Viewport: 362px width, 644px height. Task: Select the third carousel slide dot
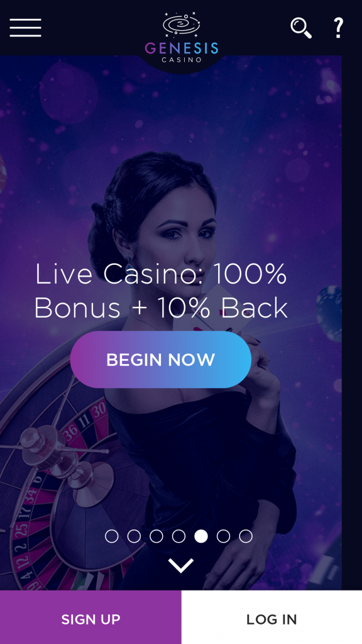click(x=156, y=536)
